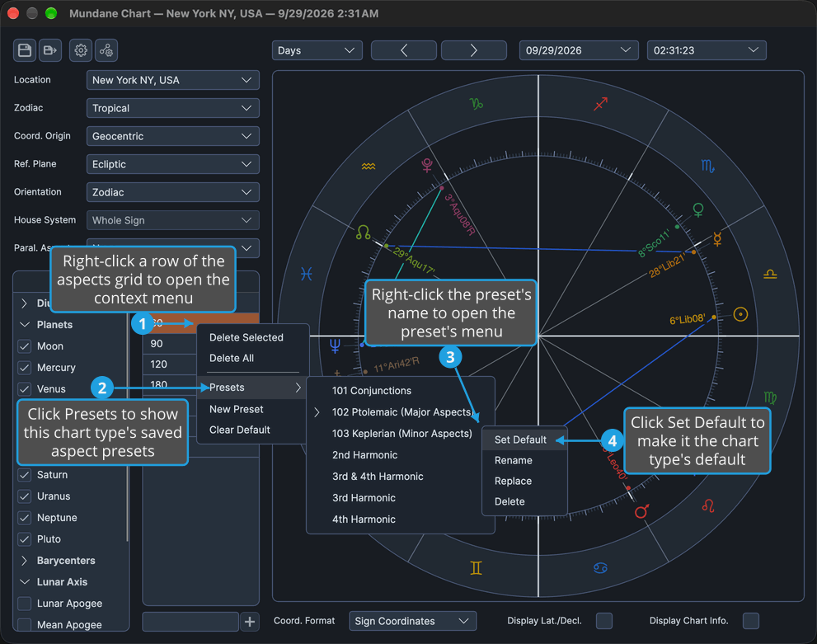This screenshot has width=817, height=644.
Task: Click the Cancer sign glyph
Action: pyautogui.click(x=600, y=568)
